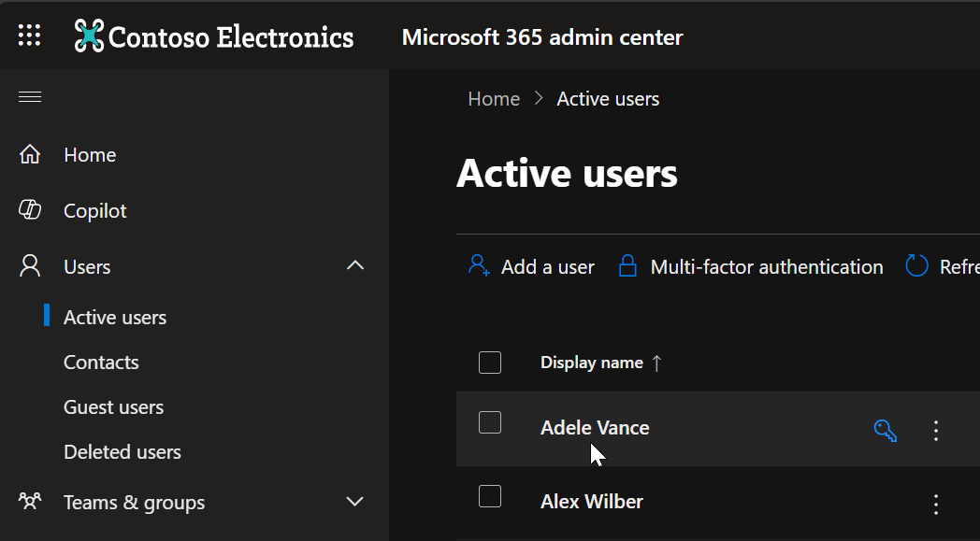
Task: Click the Microsoft 365 admin center title
Action: coord(542,36)
